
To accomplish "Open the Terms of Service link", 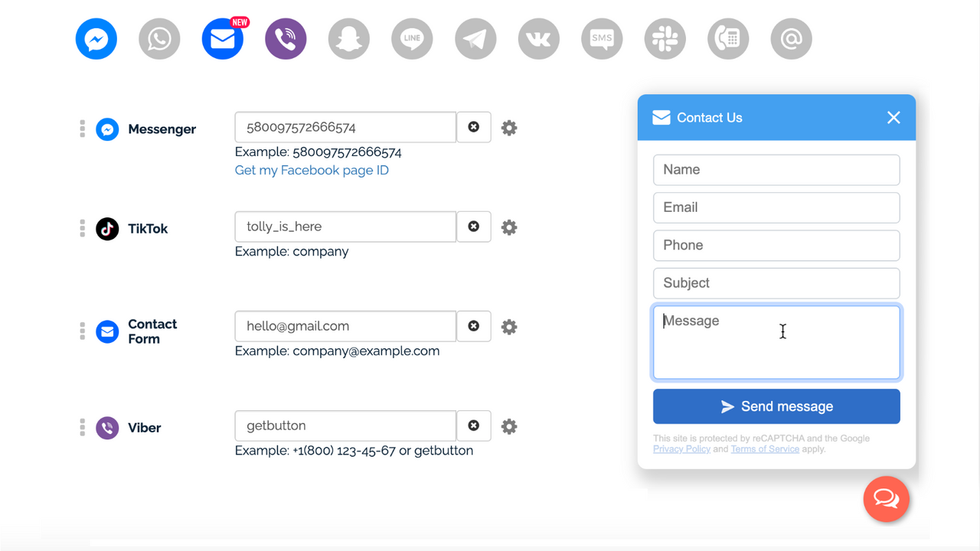I will (764, 448).
